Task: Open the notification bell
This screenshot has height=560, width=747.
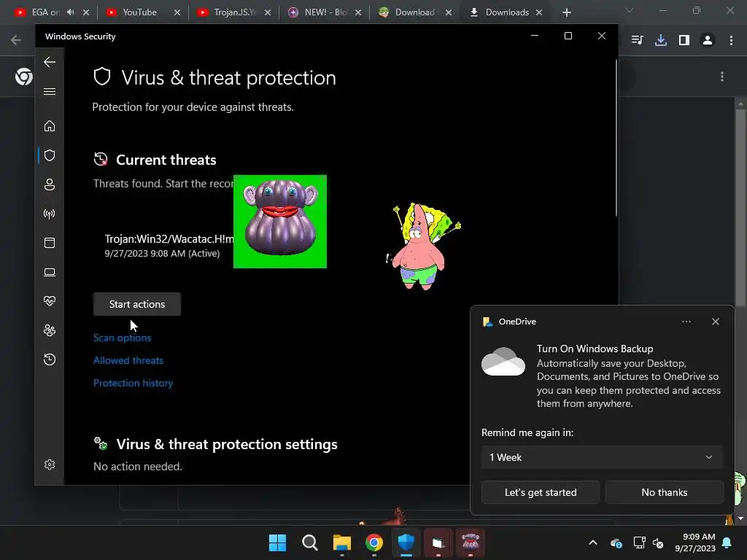Action: tap(727, 542)
